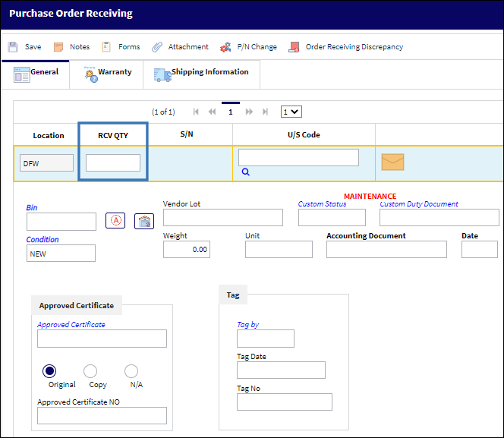Click the Weight field showing 0.00
The image size is (504, 438).
point(187,250)
